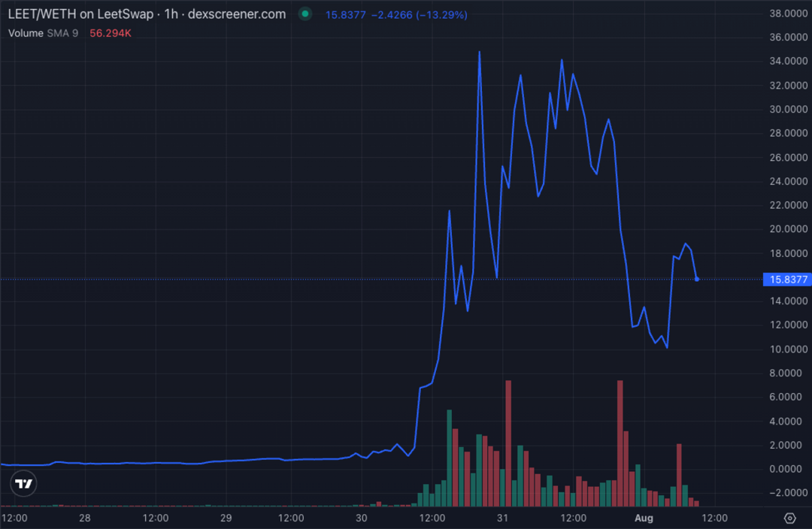Viewport: 812px width, 529px height.
Task: Click the TradingView logo badge
Action: 24,483
